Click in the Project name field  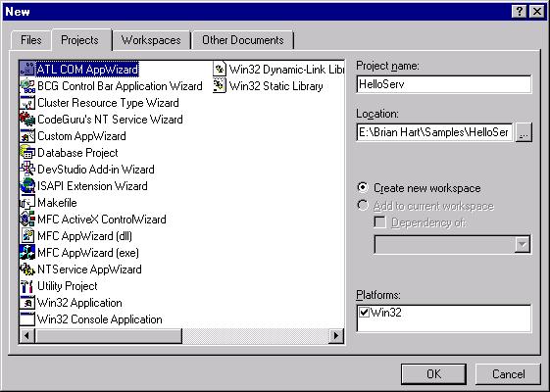[444, 84]
